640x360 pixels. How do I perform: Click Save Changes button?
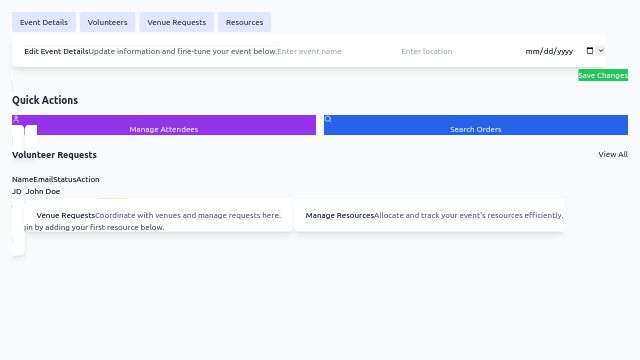[x=603, y=75]
